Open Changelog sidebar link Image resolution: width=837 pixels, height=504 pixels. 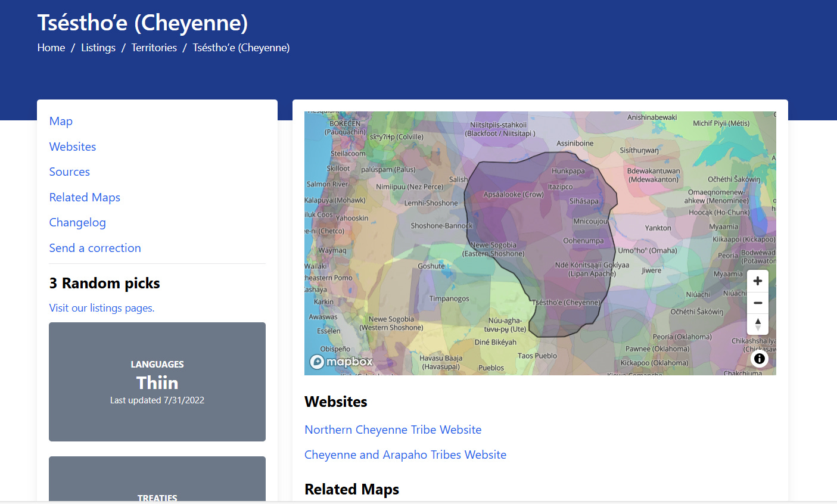[77, 223]
